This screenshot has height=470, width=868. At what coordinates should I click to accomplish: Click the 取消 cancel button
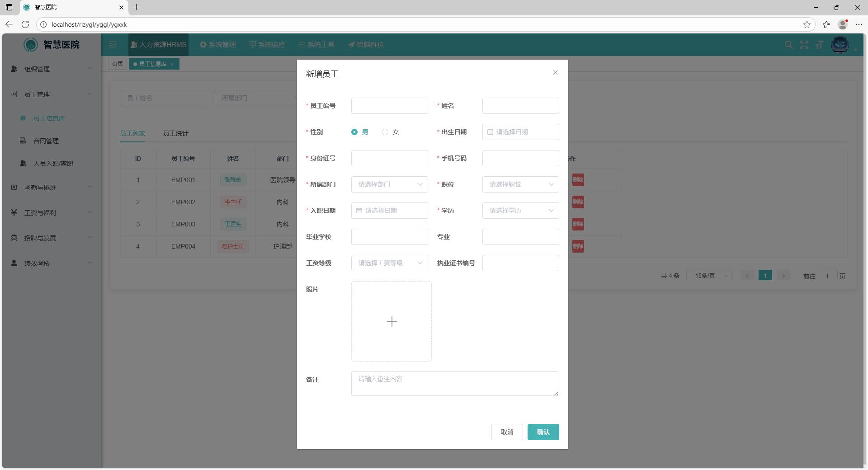(507, 432)
